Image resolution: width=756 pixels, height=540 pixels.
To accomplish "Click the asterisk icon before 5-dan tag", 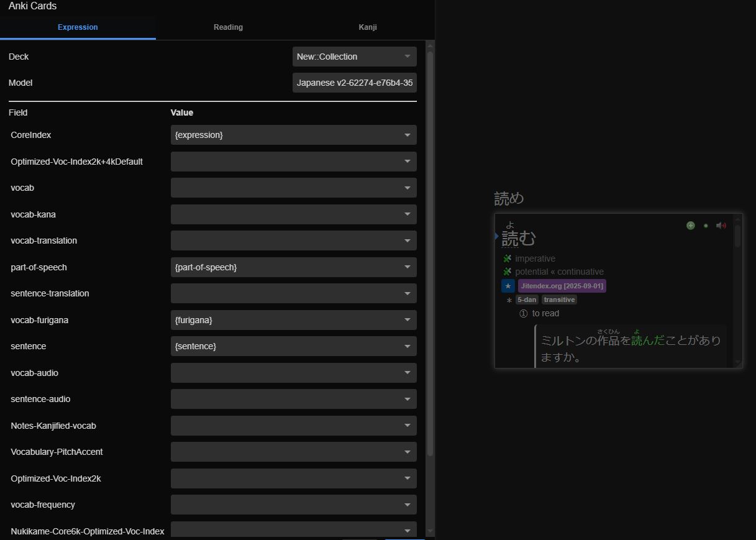I will pyautogui.click(x=509, y=300).
